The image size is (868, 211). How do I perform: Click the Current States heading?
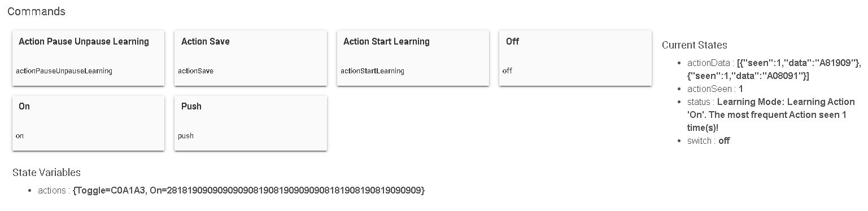694,45
